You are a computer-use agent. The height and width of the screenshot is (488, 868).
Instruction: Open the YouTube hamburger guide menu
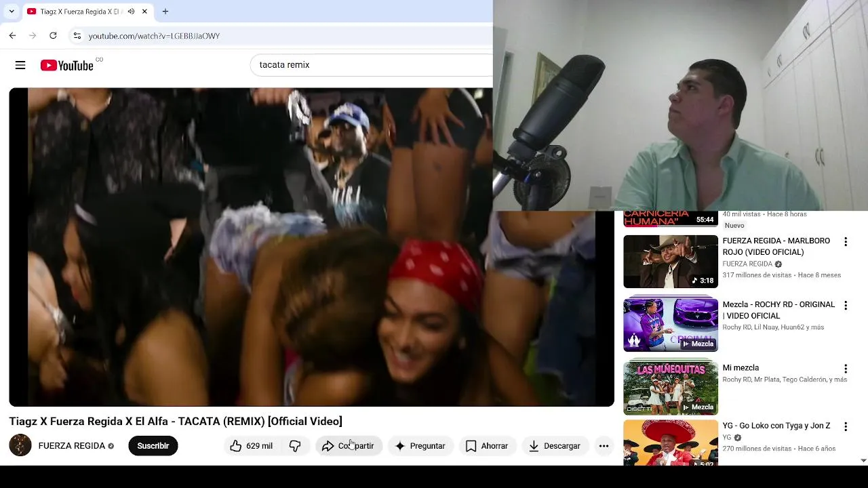(x=20, y=65)
